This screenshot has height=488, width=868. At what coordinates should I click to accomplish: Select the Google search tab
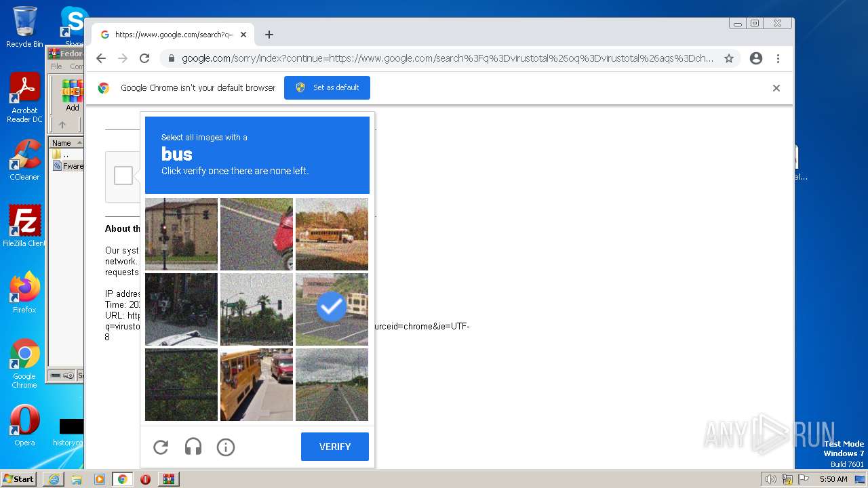(x=174, y=35)
